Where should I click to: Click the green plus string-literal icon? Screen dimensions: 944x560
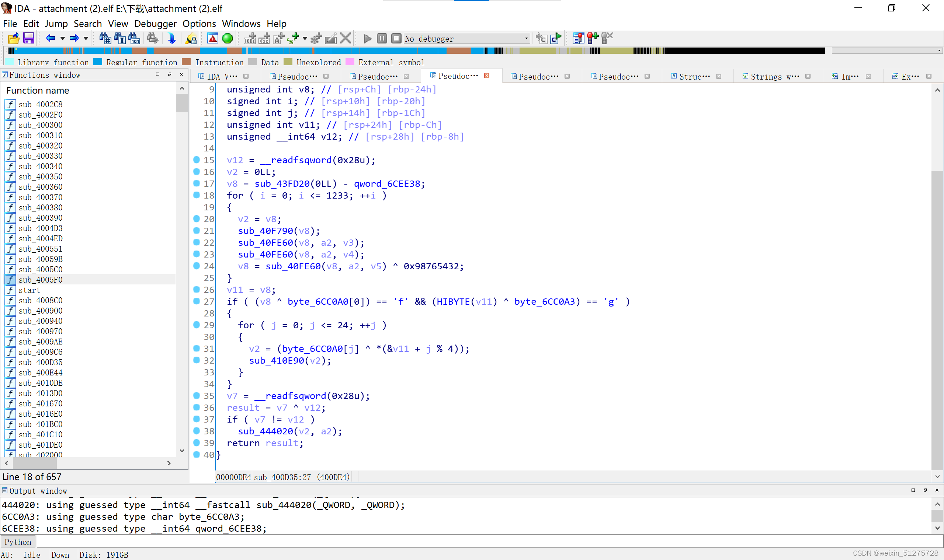pos(293,38)
